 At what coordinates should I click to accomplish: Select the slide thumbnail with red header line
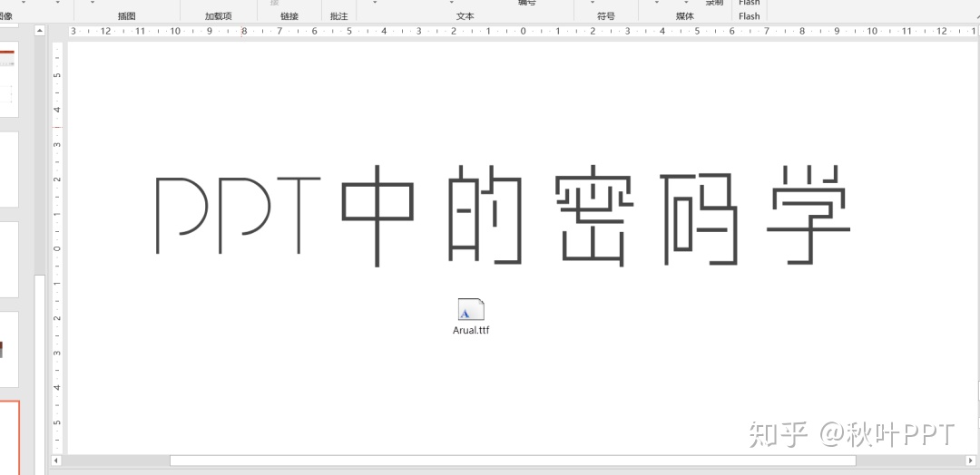pyautogui.click(x=9, y=79)
